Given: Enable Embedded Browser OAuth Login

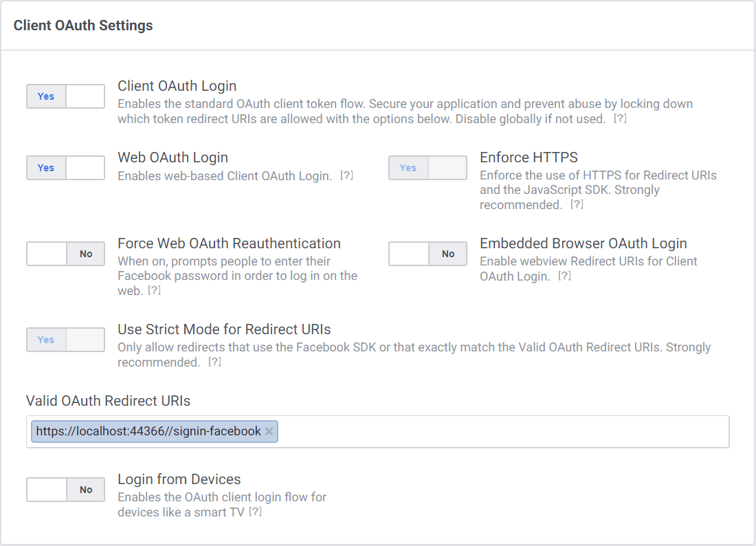Looking at the screenshot, I should click(x=427, y=254).
